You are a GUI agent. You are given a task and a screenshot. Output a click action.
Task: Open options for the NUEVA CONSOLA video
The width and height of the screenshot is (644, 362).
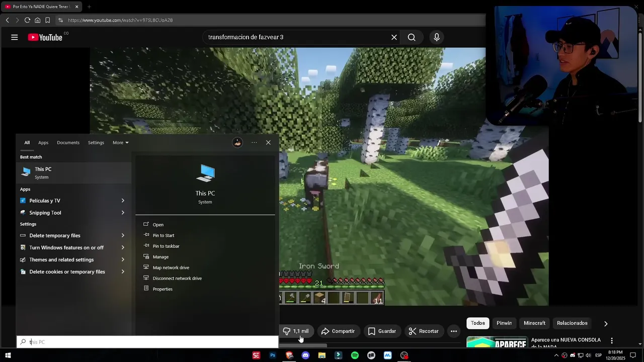pyautogui.click(x=612, y=341)
